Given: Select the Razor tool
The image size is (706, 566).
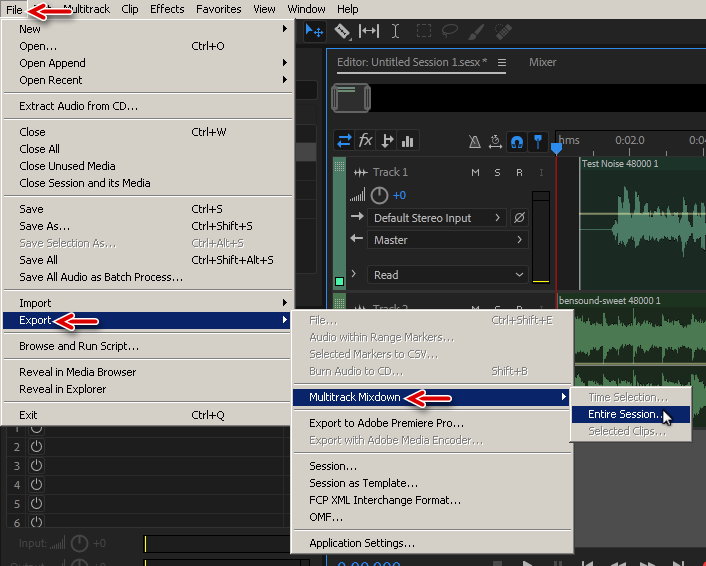Looking at the screenshot, I should coord(343,32).
